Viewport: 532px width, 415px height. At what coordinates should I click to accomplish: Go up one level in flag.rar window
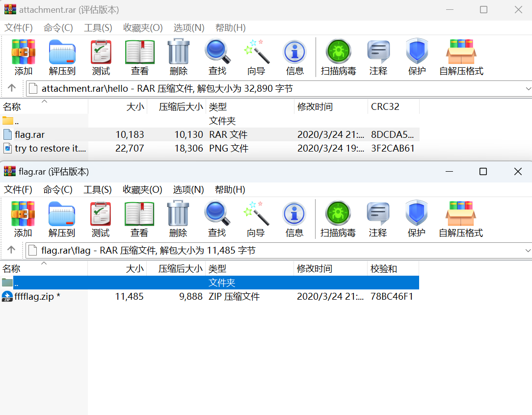click(x=11, y=250)
